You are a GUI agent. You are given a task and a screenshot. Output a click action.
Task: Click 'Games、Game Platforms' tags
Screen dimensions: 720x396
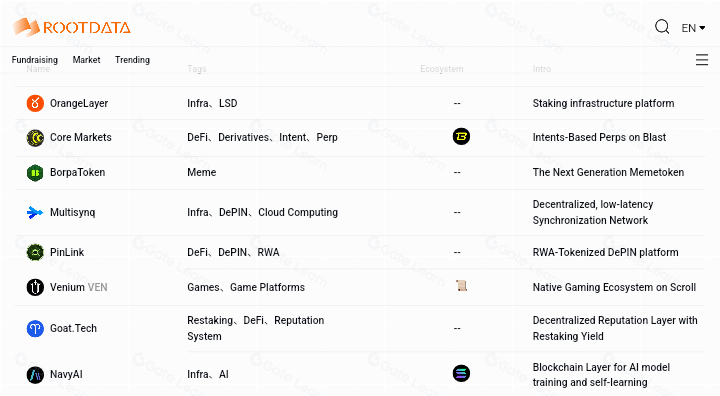click(x=246, y=287)
